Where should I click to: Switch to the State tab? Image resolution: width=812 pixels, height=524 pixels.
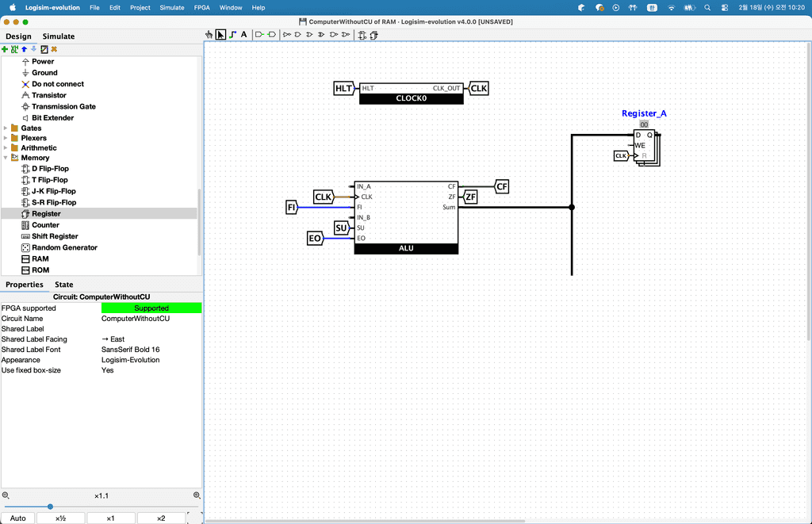(x=63, y=285)
